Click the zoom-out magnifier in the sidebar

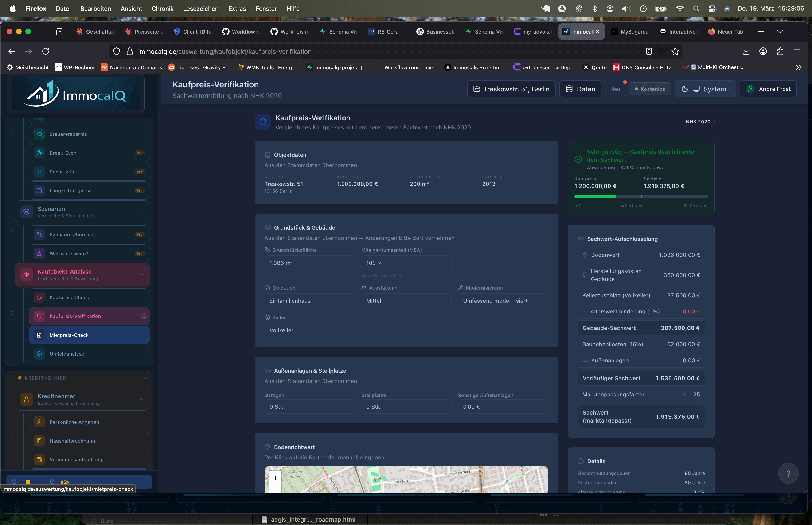pyautogui.click(x=14, y=482)
